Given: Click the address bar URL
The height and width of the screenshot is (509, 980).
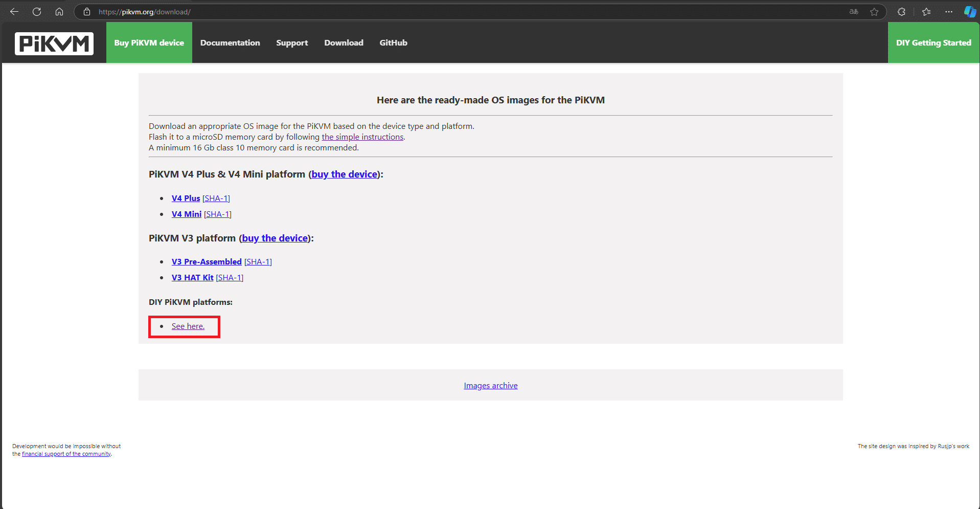Looking at the screenshot, I should (x=145, y=12).
